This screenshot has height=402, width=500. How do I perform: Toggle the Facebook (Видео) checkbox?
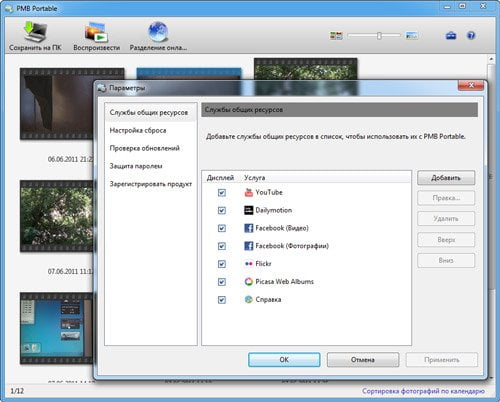click(x=222, y=228)
